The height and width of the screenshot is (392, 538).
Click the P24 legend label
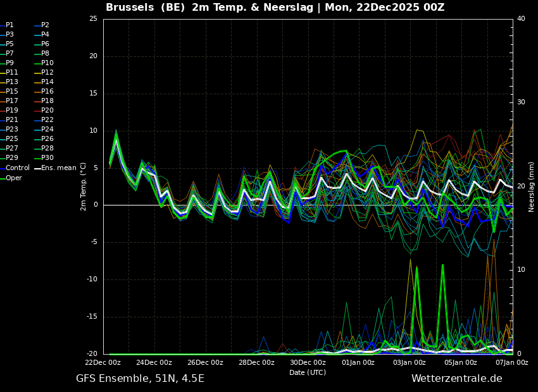pyautogui.click(x=47, y=130)
